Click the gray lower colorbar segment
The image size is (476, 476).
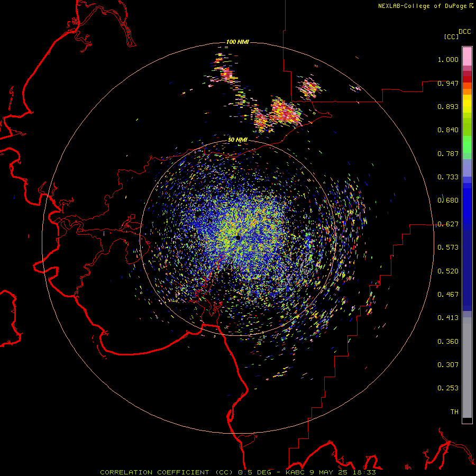click(467, 368)
